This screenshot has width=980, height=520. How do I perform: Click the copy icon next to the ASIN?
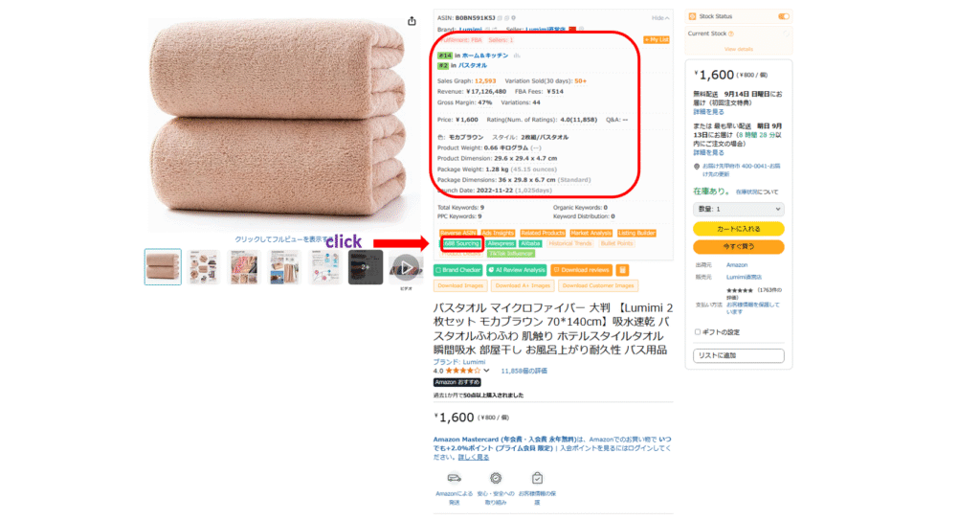[500, 18]
